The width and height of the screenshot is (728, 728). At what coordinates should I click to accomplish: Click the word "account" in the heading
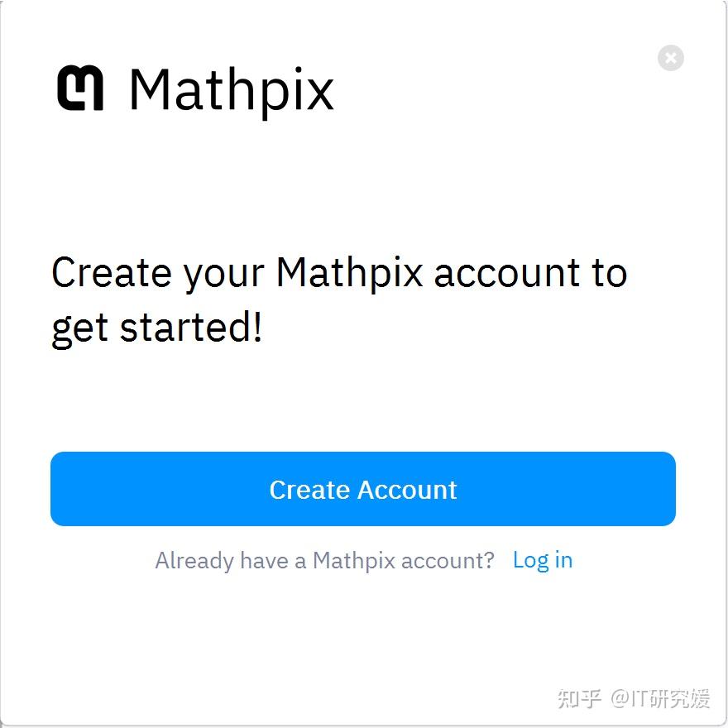(506, 274)
